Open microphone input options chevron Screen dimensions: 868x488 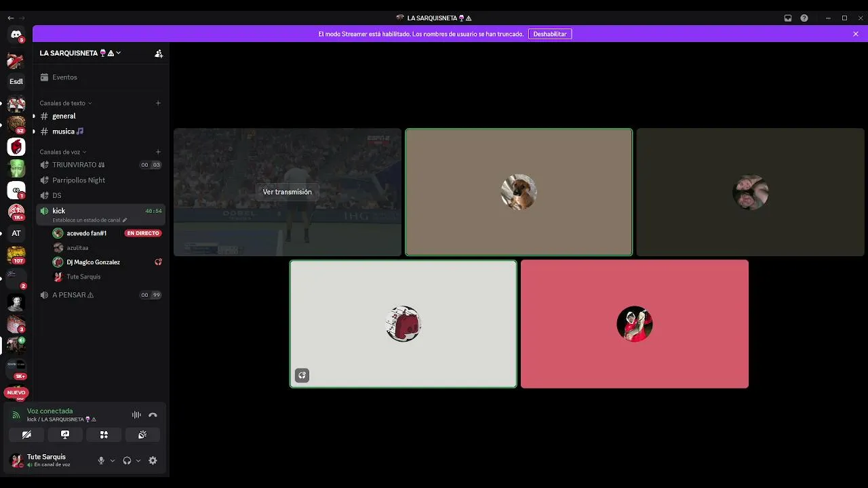pyautogui.click(x=113, y=461)
